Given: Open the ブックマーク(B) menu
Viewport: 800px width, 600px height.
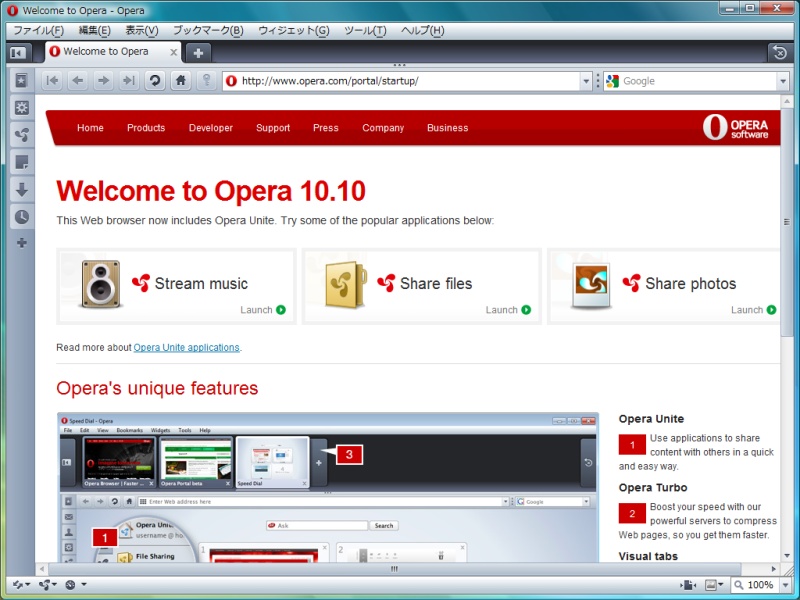Looking at the screenshot, I should (208, 31).
